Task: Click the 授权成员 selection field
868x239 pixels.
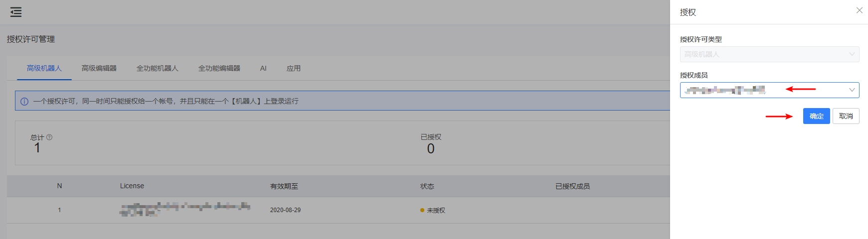Action: point(769,90)
